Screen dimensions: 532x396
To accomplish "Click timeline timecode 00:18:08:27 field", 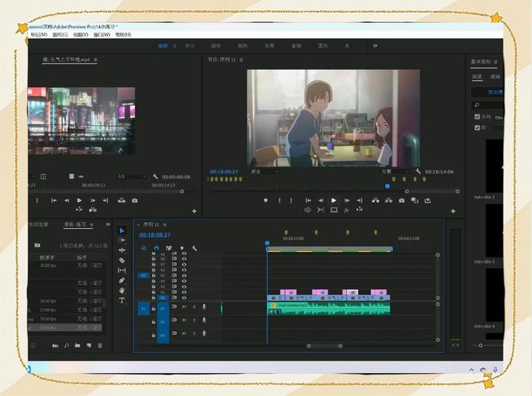I will click(x=155, y=235).
